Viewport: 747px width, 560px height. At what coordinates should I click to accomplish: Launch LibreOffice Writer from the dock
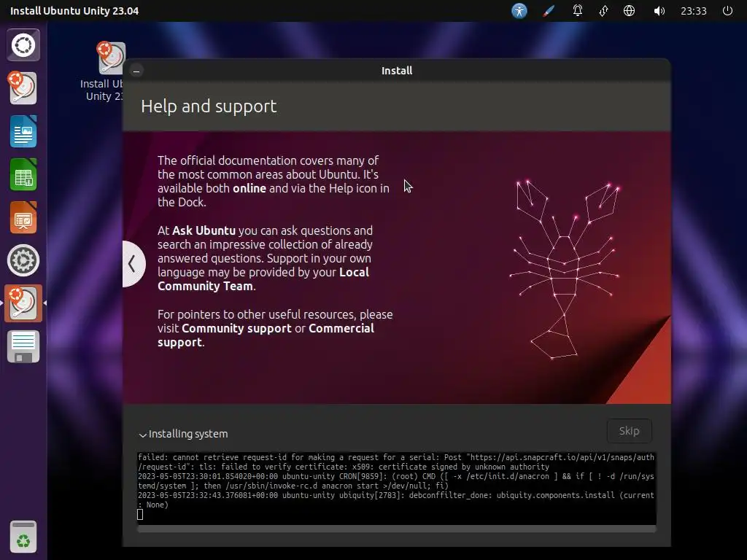coord(23,131)
